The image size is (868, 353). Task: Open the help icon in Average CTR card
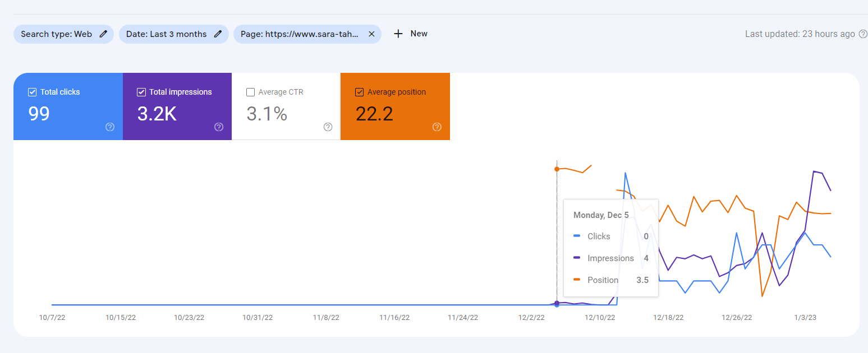[328, 127]
